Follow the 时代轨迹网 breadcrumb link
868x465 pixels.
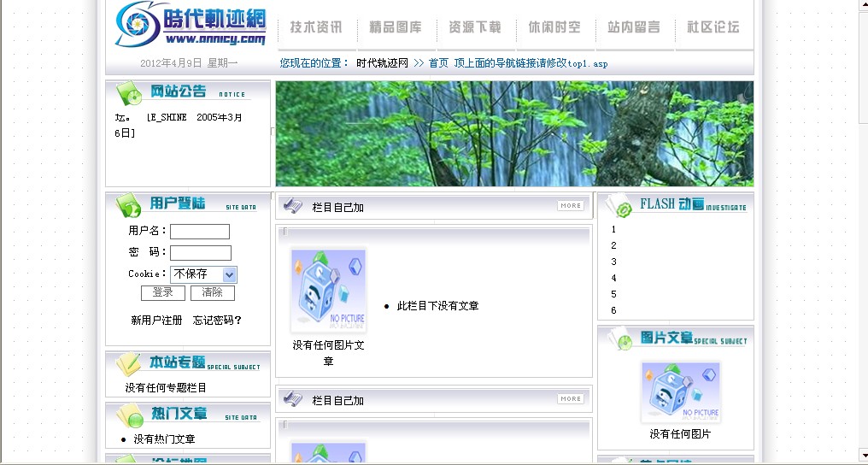382,63
